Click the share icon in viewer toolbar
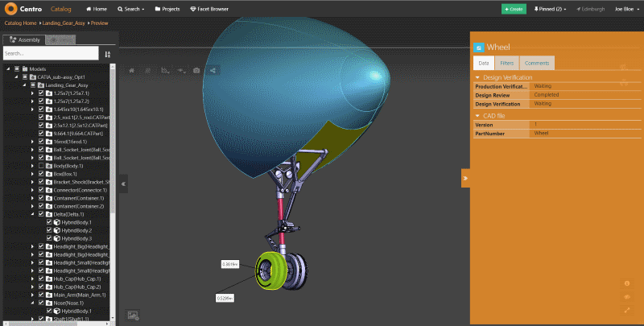 click(213, 71)
